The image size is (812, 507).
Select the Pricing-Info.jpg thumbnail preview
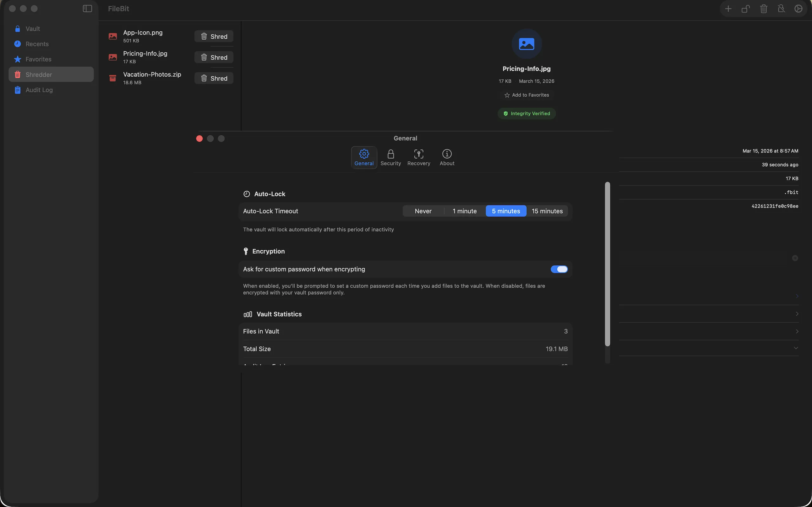point(526,44)
